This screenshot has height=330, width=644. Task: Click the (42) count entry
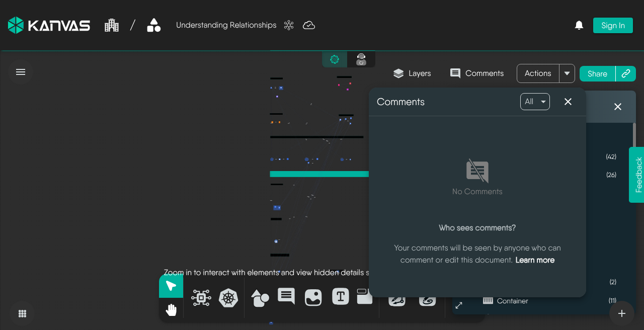611,157
